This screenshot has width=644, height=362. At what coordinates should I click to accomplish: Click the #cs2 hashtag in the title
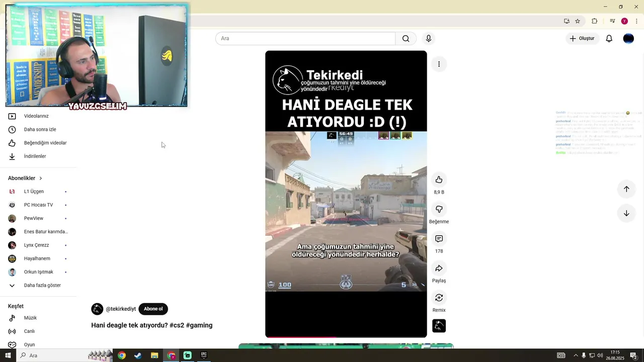click(x=177, y=325)
